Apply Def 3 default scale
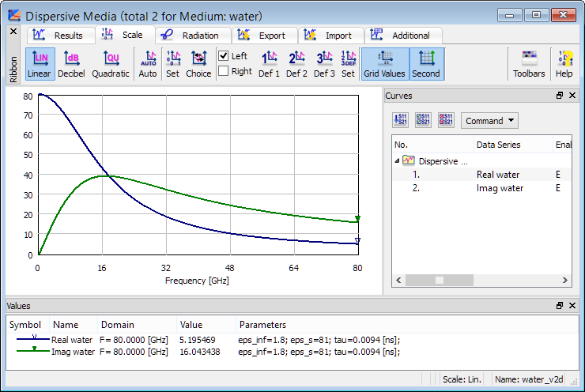Image resolution: width=585 pixels, height=392 pixels. tap(324, 64)
